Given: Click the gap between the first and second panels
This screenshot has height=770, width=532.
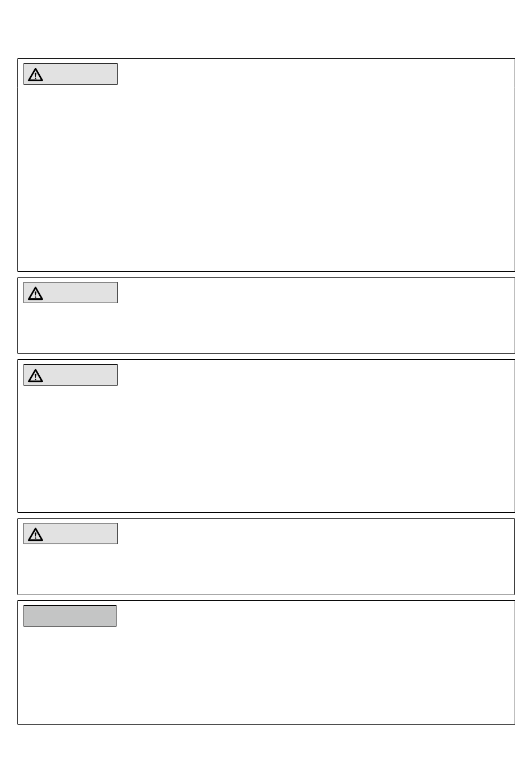Looking at the screenshot, I should point(266,275).
